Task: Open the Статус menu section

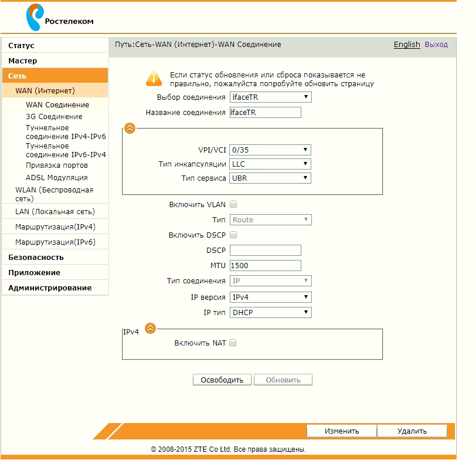Action: pos(22,46)
